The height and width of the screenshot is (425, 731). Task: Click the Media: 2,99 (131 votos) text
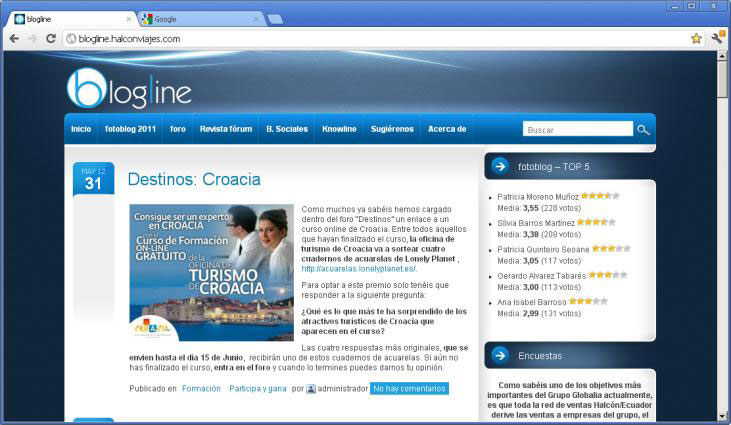pyautogui.click(x=539, y=314)
